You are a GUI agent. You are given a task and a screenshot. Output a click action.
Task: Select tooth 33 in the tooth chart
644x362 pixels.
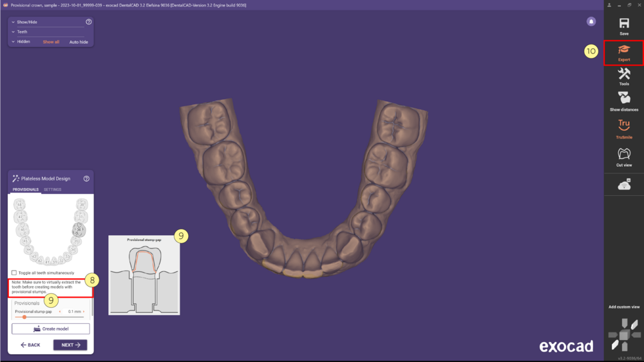coord(67,256)
